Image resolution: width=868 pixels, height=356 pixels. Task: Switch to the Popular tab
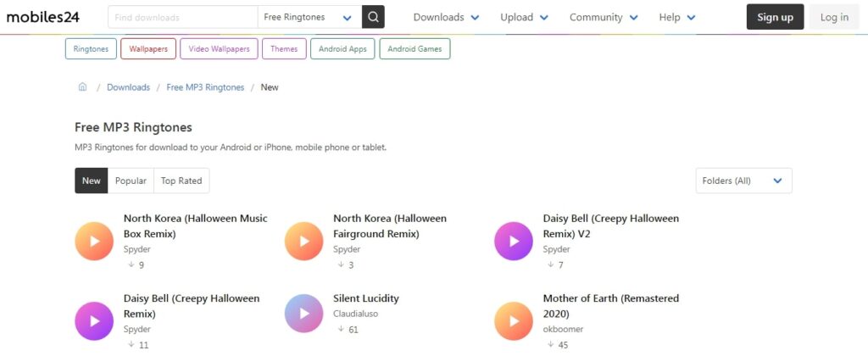(x=131, y=181)
